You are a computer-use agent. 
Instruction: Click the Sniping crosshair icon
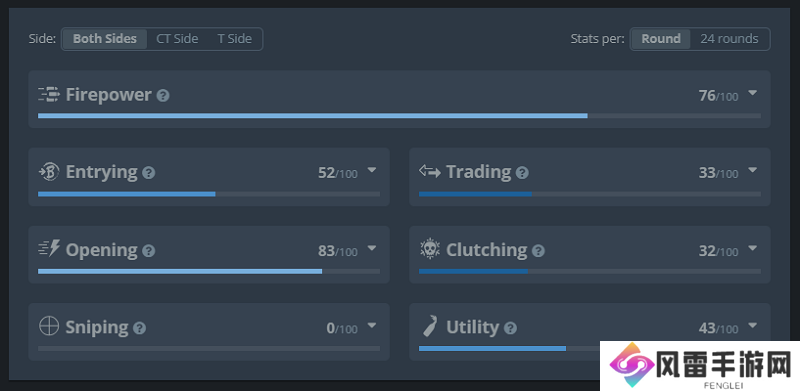49,326
